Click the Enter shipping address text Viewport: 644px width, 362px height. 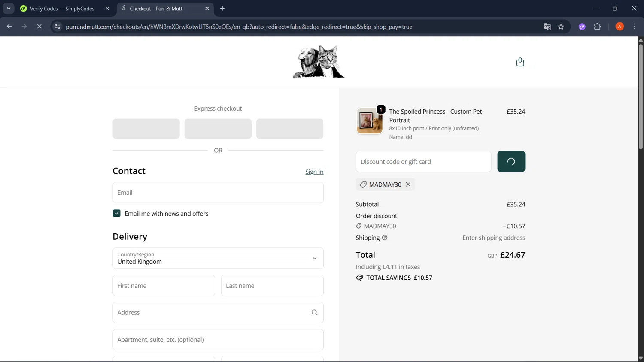tap(494, 238)
